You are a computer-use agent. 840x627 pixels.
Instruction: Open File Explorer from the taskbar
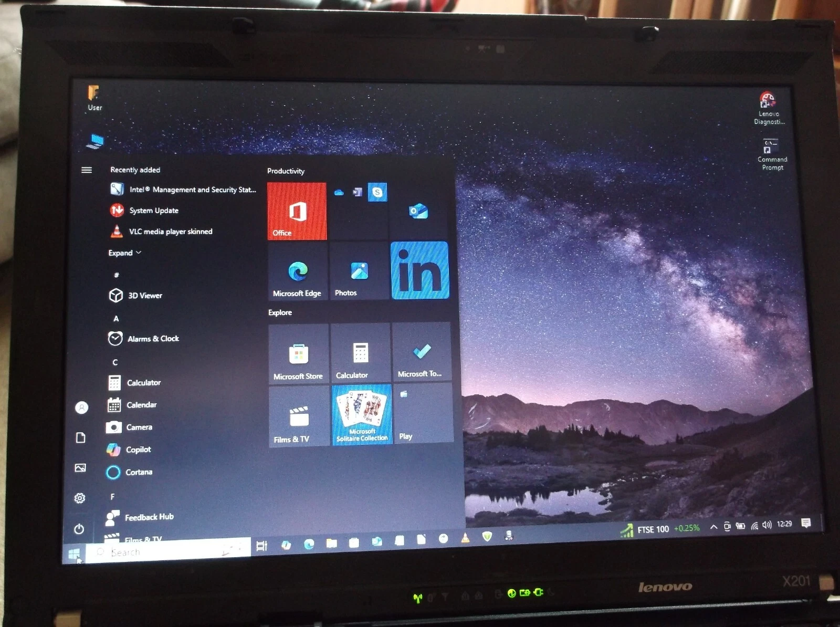pos(331,543)
